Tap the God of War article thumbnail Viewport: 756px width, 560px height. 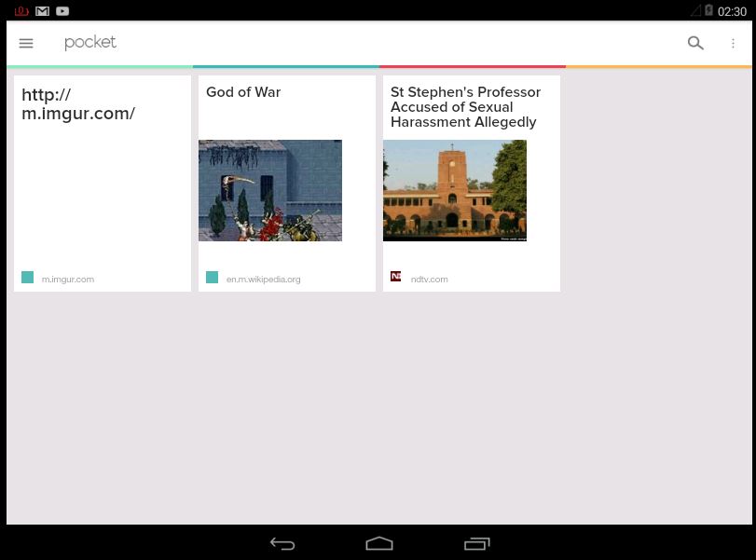pos(270,190)
